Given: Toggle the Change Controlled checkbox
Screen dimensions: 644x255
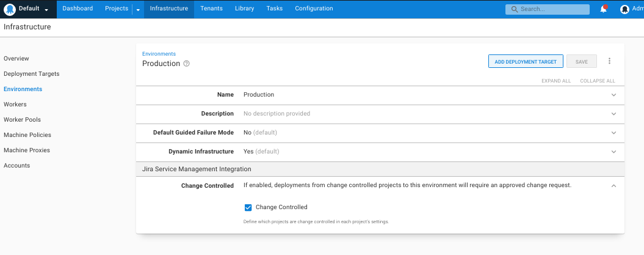Looking at the screenshot, I should coord(248,207).
